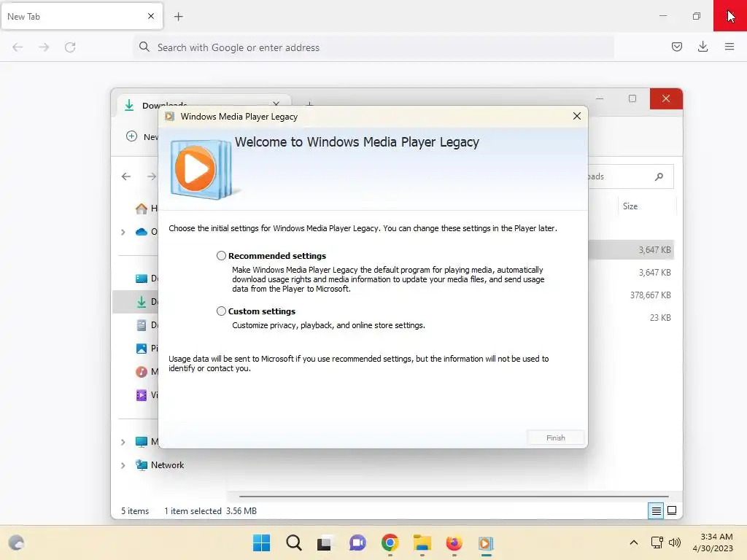Click the search magnifier in Firefox address bar
This screenshot has width=747, height=560.
click(144, 47)
